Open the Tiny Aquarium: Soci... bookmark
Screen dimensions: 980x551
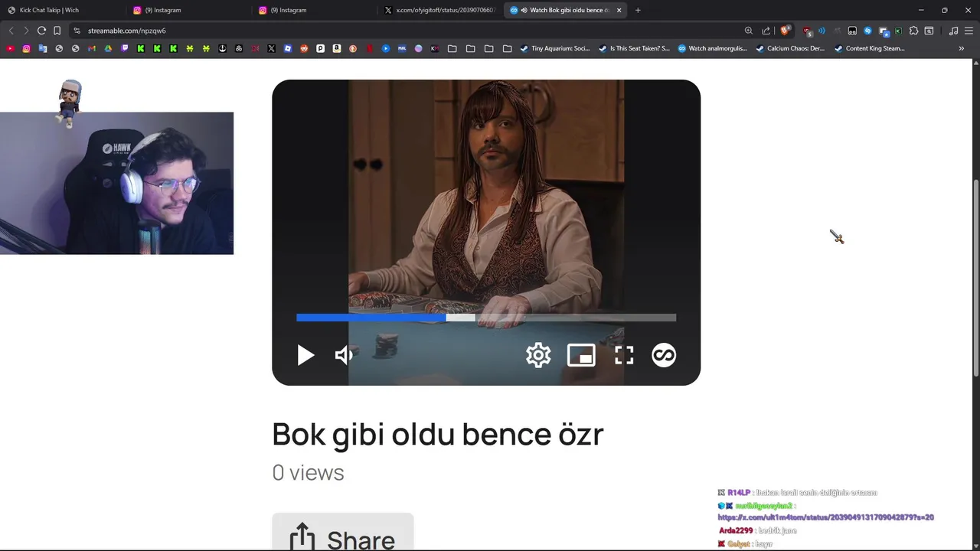point(555,48)
